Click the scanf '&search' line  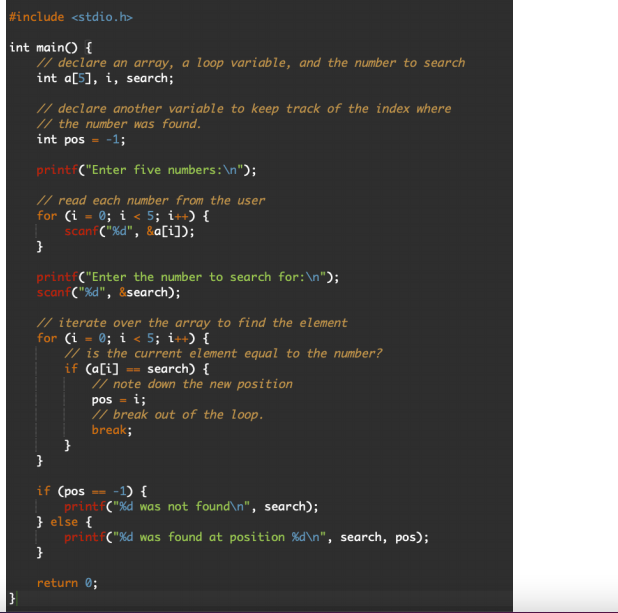[x=108, y=293]
